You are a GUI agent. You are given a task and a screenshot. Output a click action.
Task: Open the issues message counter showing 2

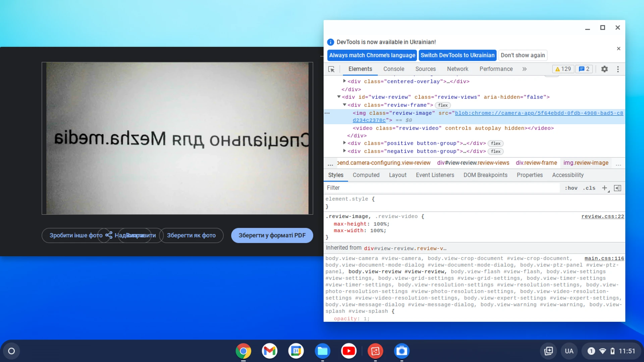584,69
